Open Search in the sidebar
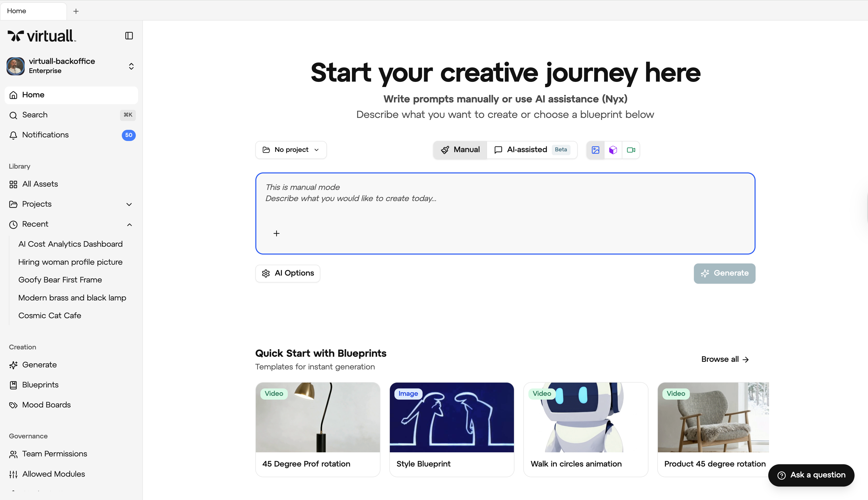868x500 pixels. (x=71, y=115)
